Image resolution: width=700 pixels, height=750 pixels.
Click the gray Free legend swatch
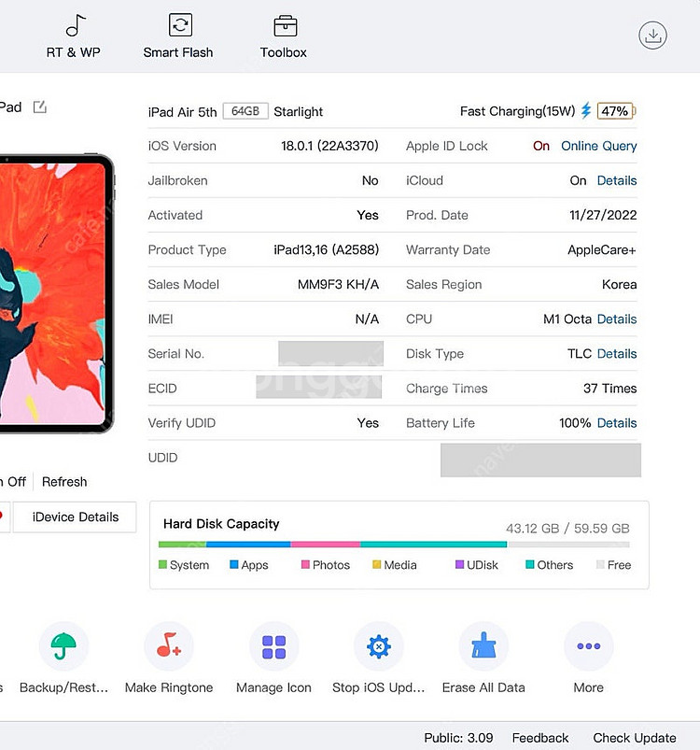pyautogui.click(x=601, y=565)
